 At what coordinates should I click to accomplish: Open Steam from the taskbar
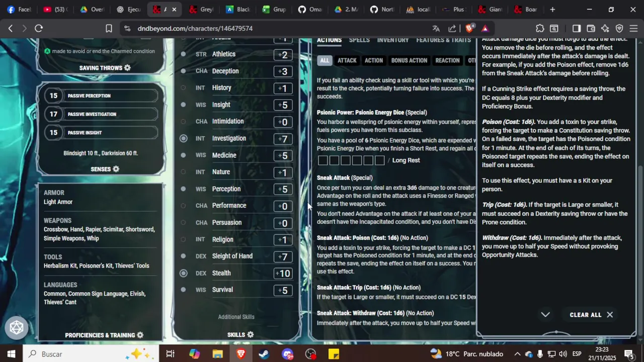[264, 354]
